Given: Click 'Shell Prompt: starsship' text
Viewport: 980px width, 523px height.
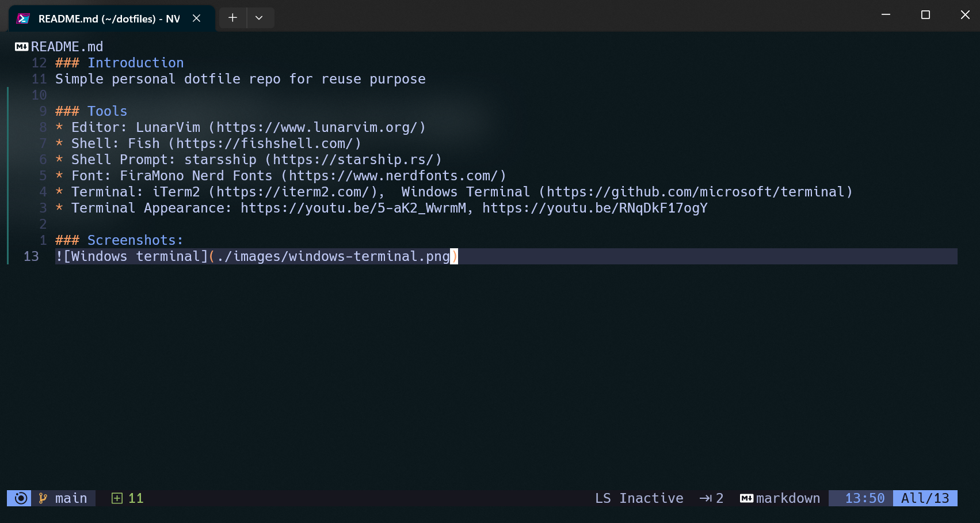Looking at the screenshot, I should coord(164,160).
